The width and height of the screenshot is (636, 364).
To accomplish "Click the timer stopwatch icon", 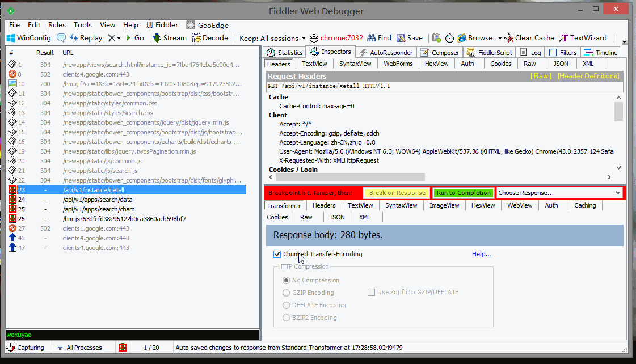I will (x=449, y=38).
